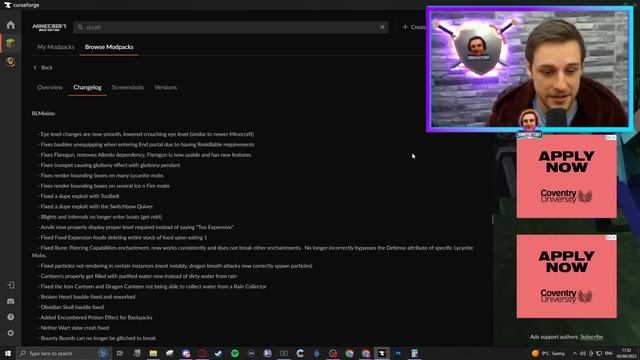This screenshot has width=640, height=360.
Task: Click the line about Switchbow Quiver dupe exploit
Action: click(95, 207)
